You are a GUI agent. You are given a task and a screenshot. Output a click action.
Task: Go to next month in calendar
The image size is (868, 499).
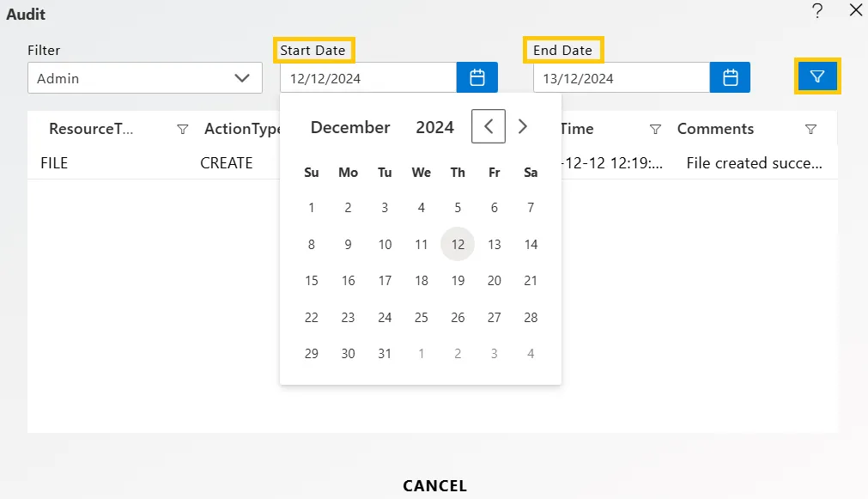[x=522, y=126]
